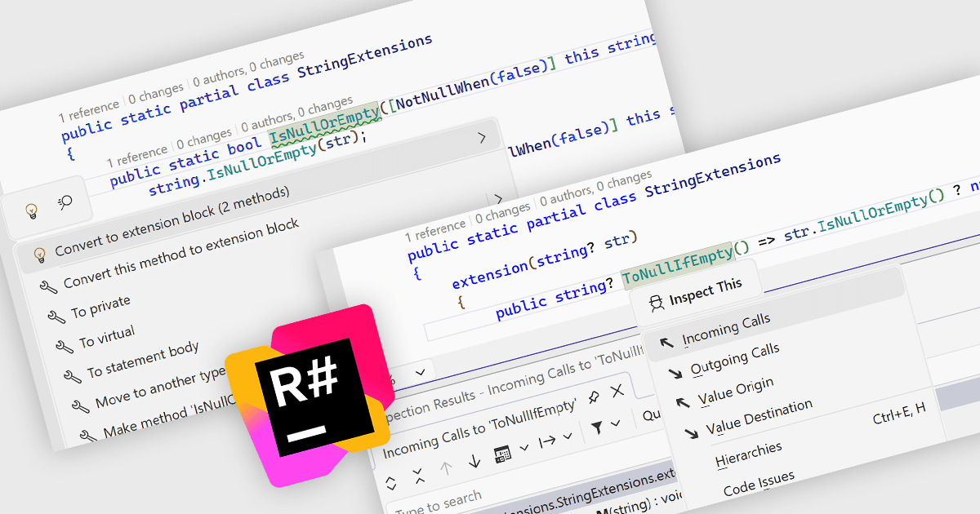Click the Expand All icon in results toolbar
Viewport: 980px width, 514px height.
(x=391, y=482)
